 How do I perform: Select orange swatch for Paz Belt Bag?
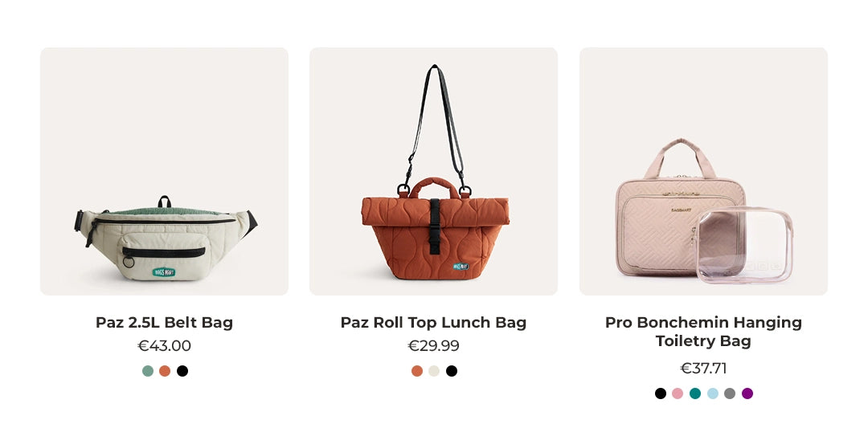pos(165,371)
